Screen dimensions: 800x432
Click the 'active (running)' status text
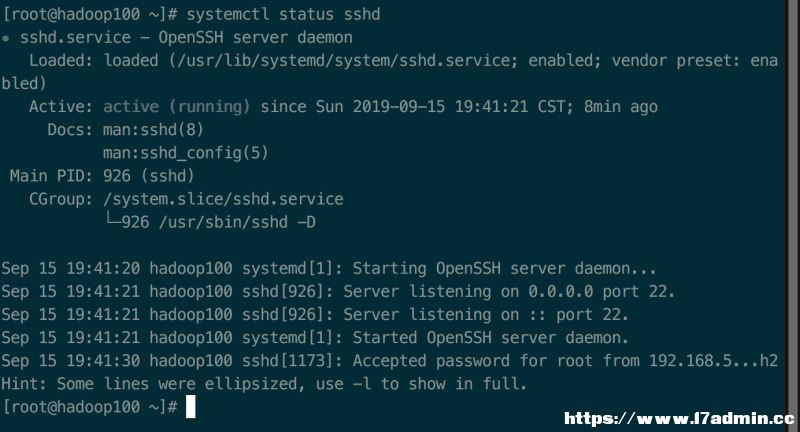(177, 107)
